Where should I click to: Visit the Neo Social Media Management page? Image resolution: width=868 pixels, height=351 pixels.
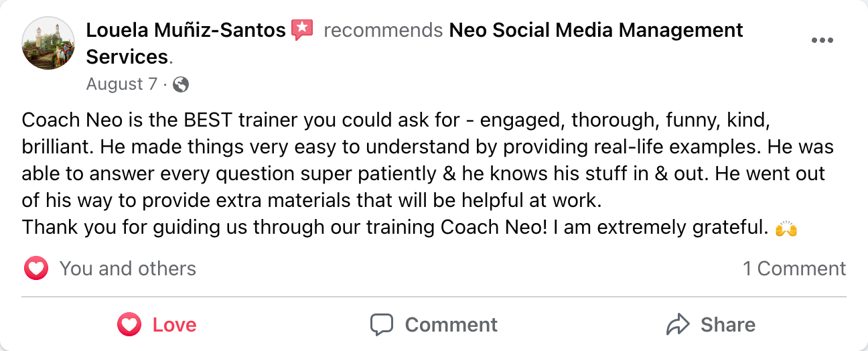tap(595, 30)
